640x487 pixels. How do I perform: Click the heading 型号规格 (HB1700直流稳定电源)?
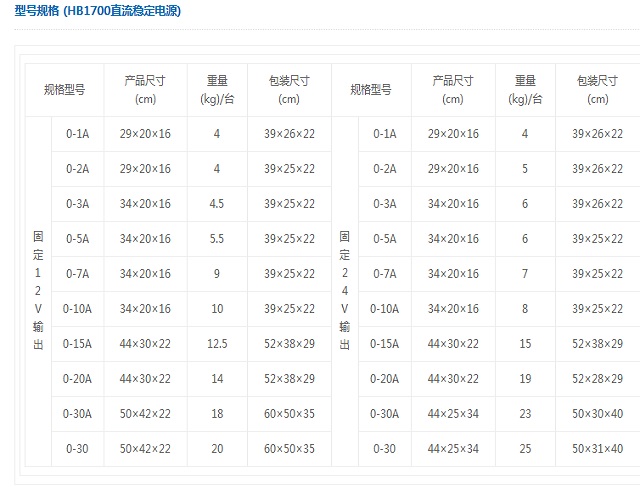[98, 10]
